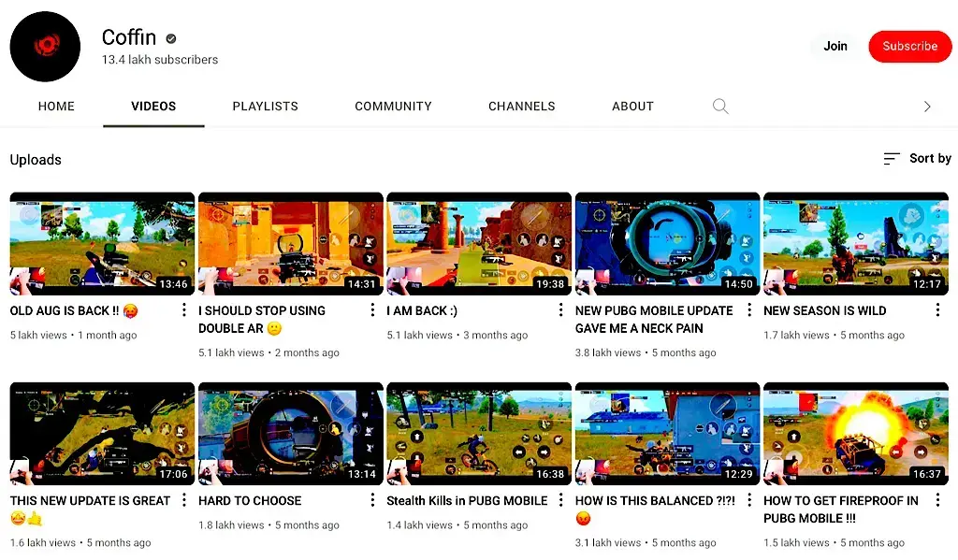Open video title NEW SEASON IS WILD
The width and height of the screenshot is (958, 560).
[825, 310]
